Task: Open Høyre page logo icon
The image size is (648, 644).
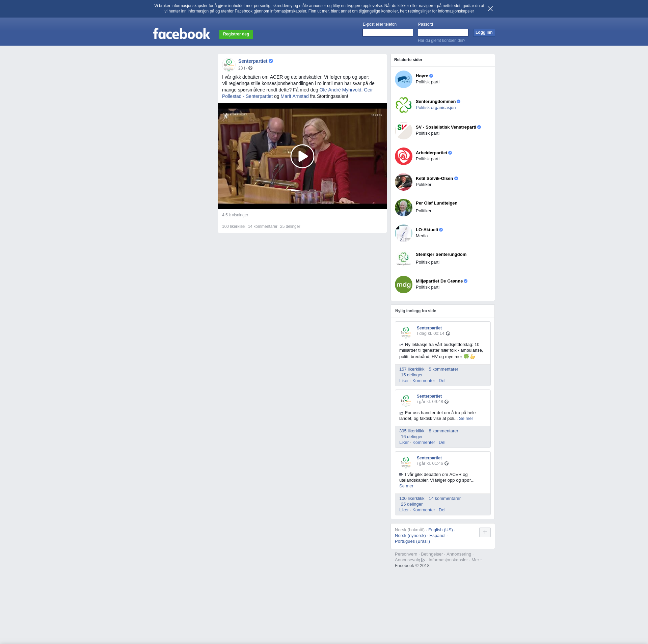Action: [x=404, y=79]
